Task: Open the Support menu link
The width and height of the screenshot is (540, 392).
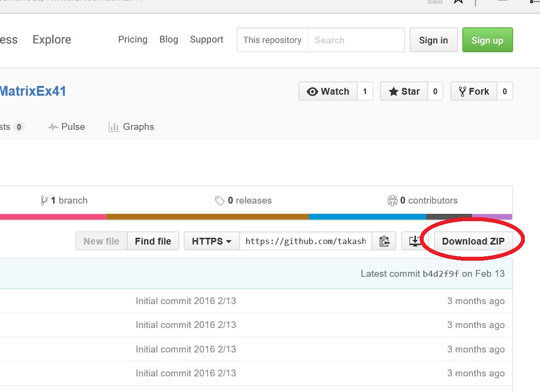Action: (x=207, y=40)
